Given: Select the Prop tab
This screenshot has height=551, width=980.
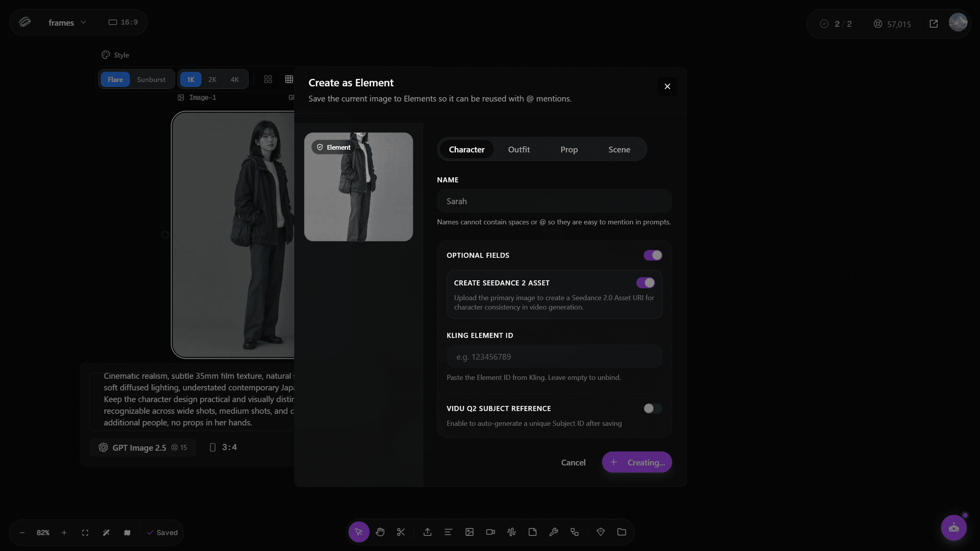Looking at the screenshot, I should click(x=569, y=149).
